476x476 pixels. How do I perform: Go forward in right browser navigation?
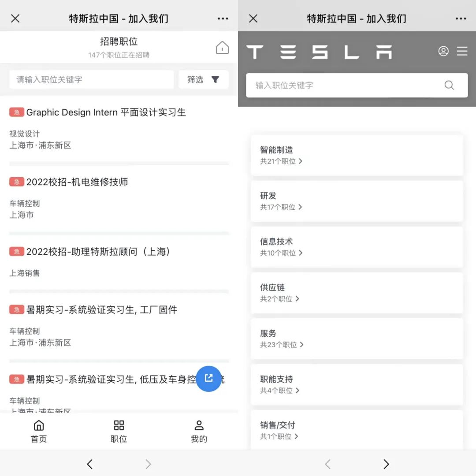coord(386,464)
